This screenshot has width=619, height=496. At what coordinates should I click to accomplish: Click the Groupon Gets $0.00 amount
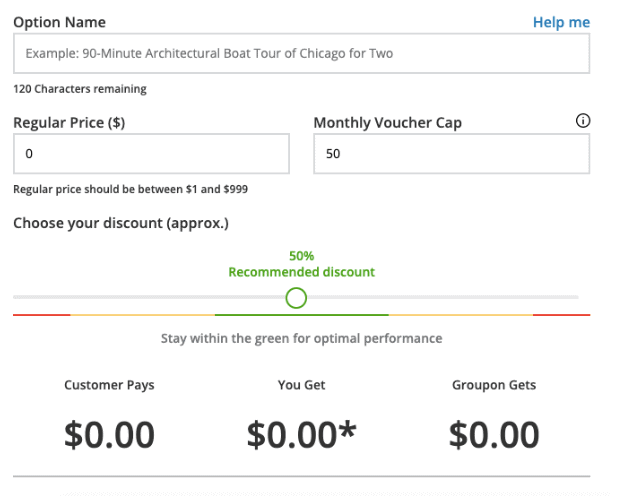[494, 435]
